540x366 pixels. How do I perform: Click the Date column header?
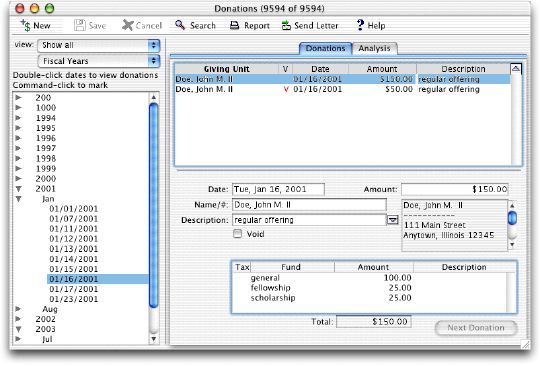(x=320, y=69)
